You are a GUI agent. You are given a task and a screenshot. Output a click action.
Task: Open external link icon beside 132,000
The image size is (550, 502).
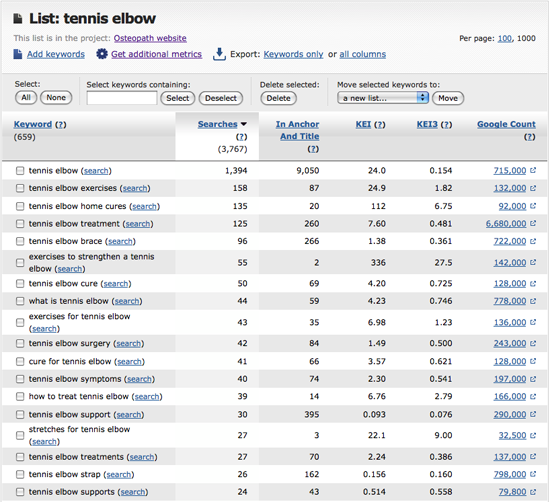pos(533,188)
